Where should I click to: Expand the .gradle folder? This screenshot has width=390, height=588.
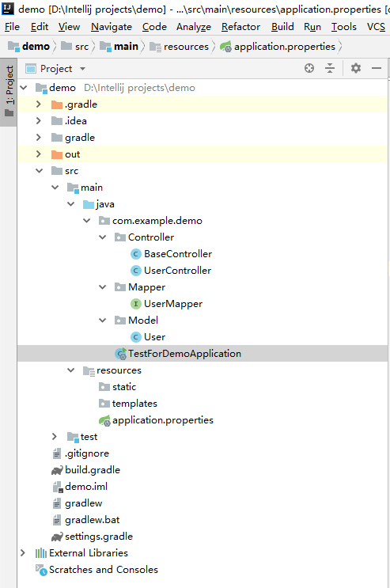(38, 104)
